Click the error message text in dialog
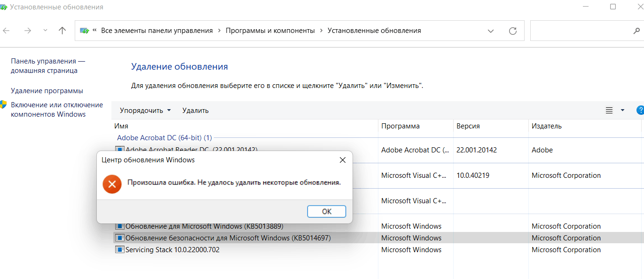 pos(234,183)
